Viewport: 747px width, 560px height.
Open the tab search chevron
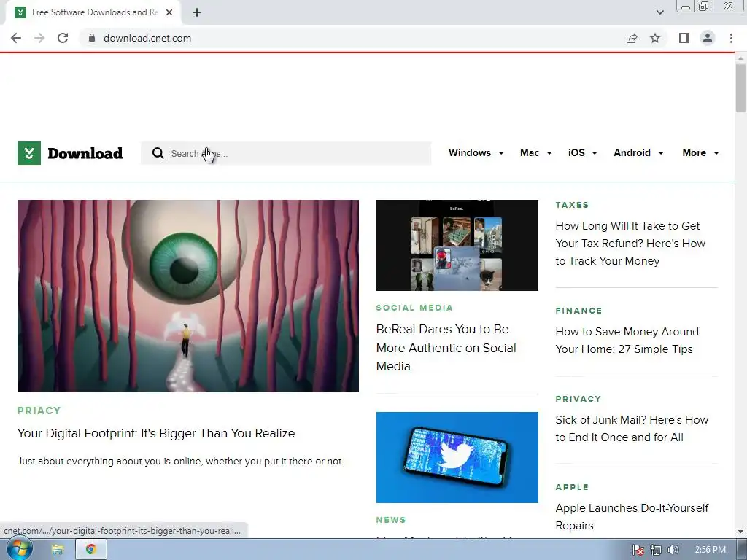pyautogui.click(x=659, y=12)
